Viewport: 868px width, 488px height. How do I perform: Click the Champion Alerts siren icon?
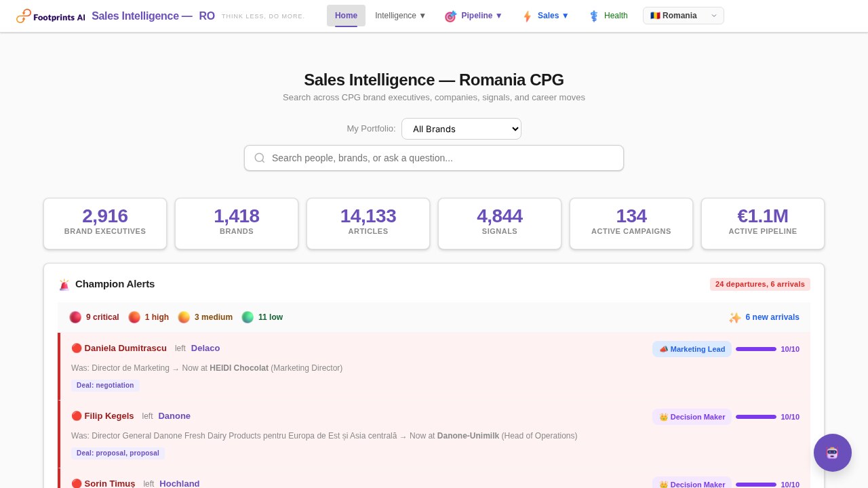pyautogui.click(x=64, y=285)
